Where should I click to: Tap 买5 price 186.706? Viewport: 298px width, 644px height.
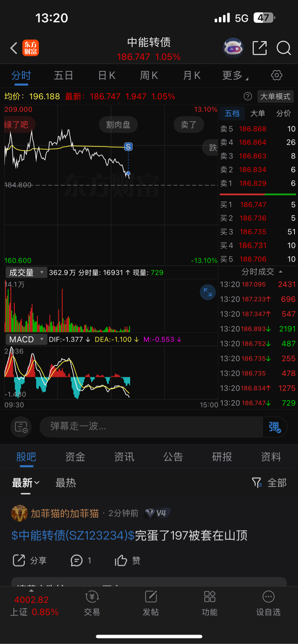coord(253,259)
